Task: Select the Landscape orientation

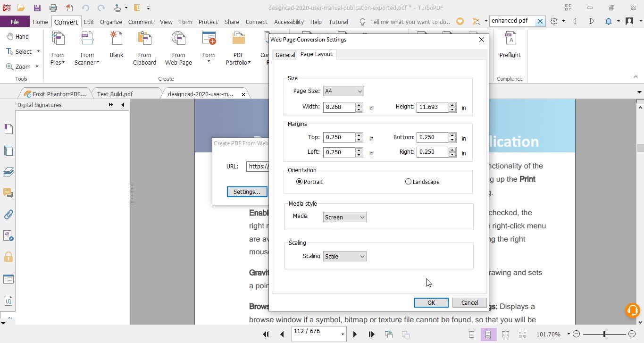Action: tap(422, 182)
